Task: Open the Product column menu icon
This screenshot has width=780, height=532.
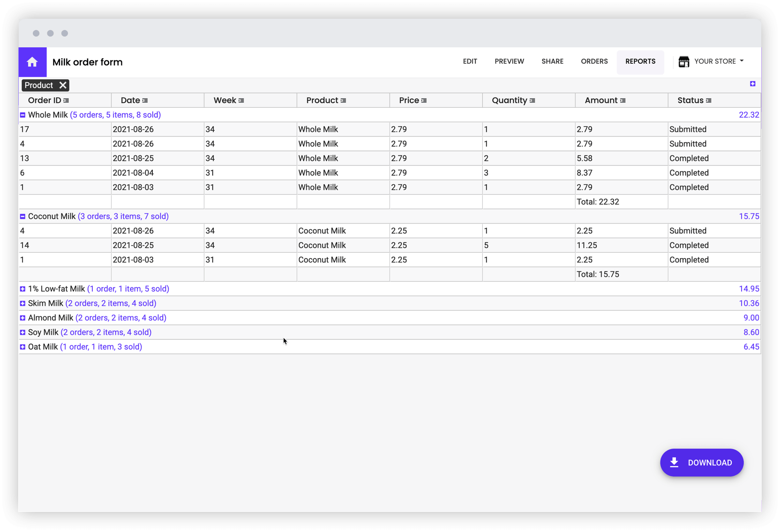Action: point(344,100)
